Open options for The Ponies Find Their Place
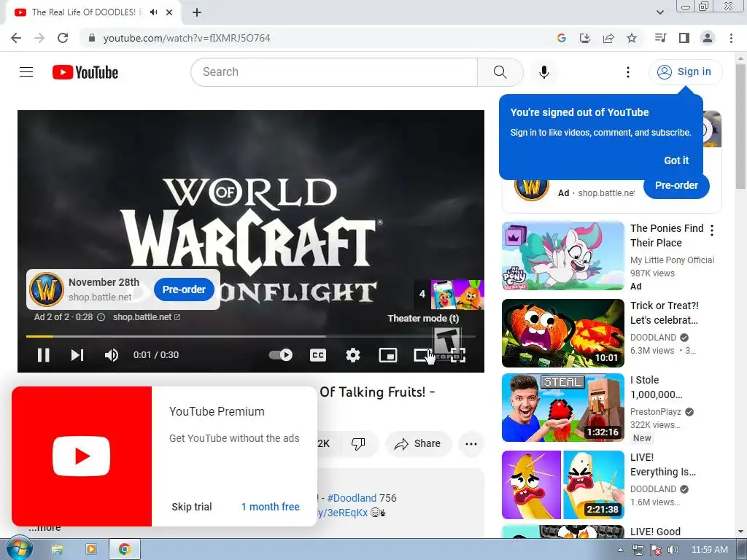 pyautogui.click(x=712, y=230)
